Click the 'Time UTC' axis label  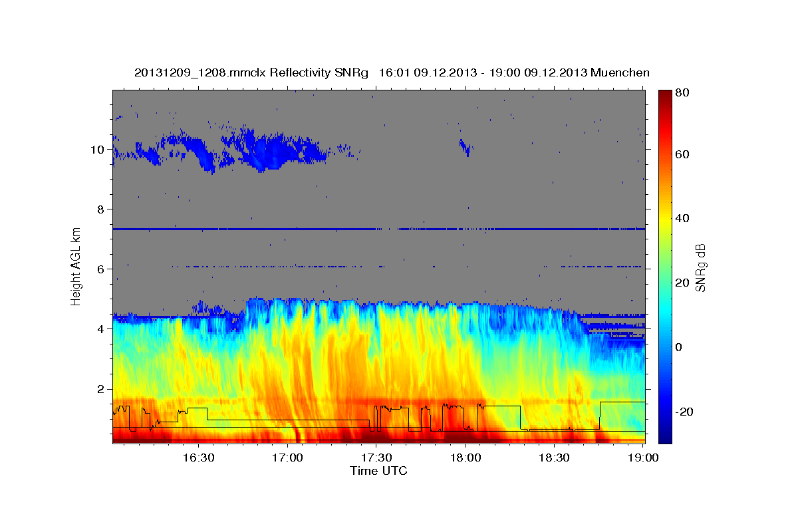pyautogui.click(x=378, y=471)
